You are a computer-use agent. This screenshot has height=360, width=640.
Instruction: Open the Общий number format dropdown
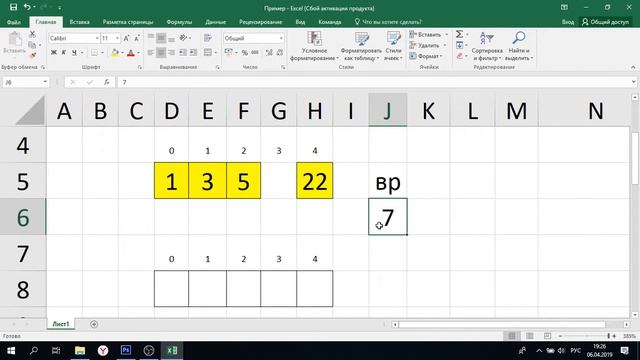[281, 38]
